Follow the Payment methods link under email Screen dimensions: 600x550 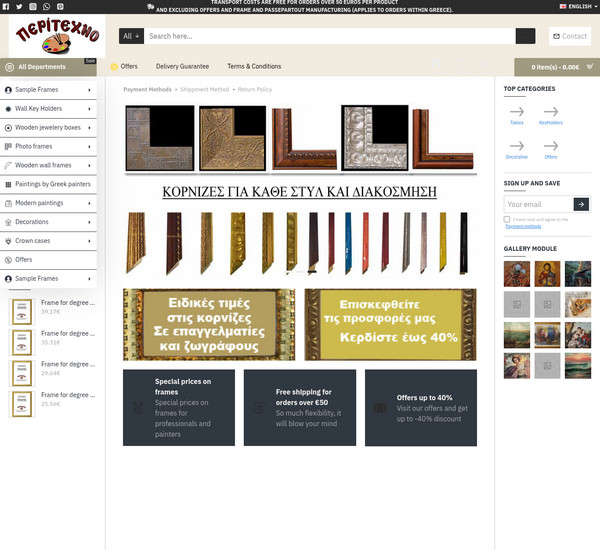[523, 226]
